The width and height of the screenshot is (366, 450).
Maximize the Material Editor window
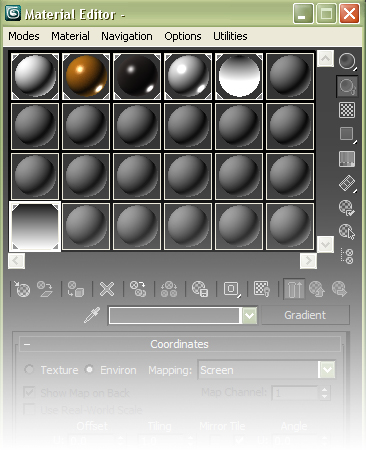(326, 14)
